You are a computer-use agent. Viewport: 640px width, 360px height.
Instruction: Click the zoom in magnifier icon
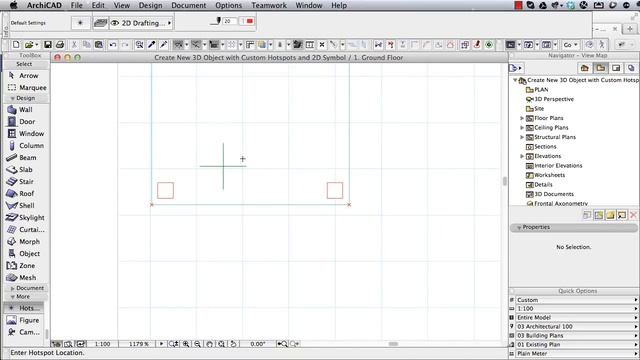(x=186, y=344)
